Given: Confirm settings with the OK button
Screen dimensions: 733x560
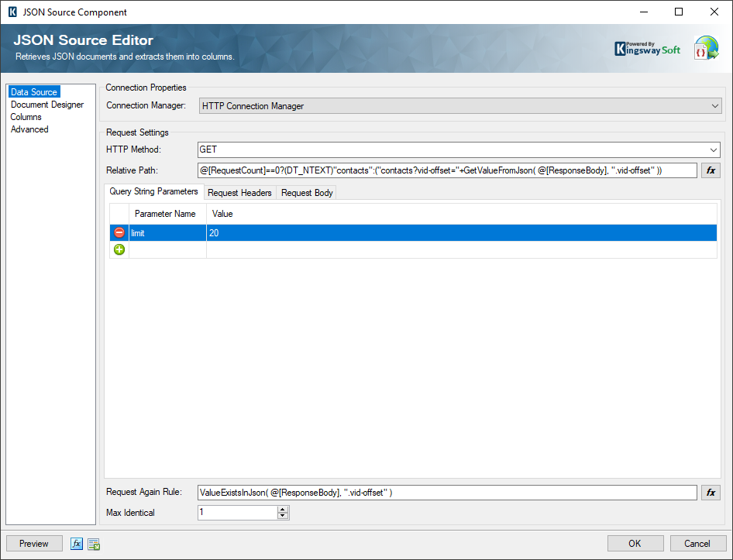Looking at the screenshot, I should point(635,543).
